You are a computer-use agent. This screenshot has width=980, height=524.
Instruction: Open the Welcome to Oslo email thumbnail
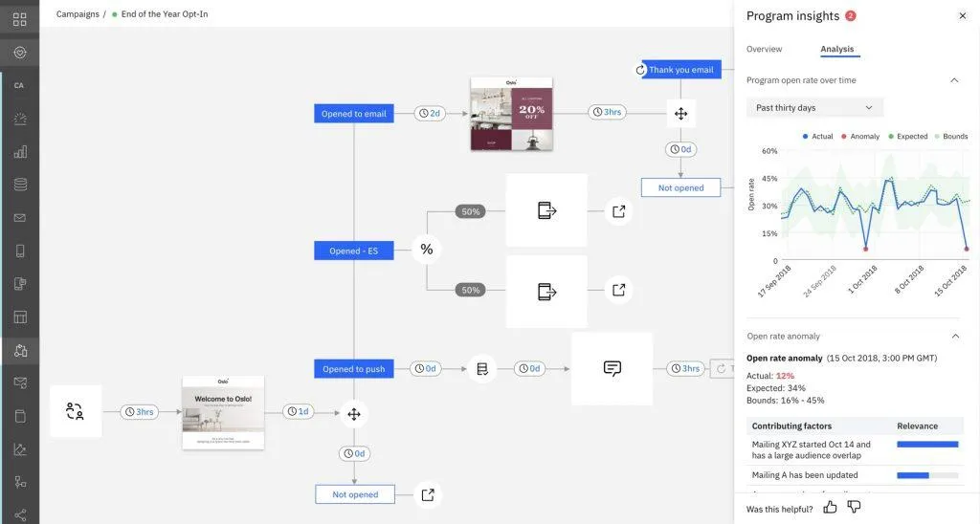pyautogui.click(x=223, y=412)
